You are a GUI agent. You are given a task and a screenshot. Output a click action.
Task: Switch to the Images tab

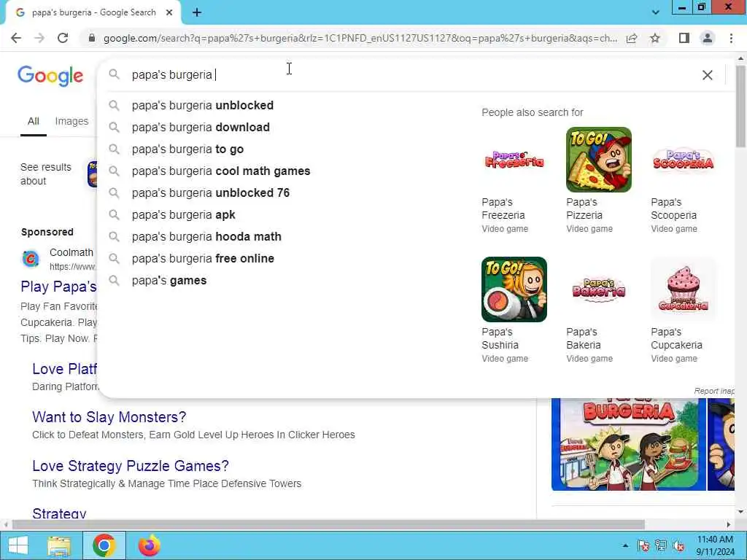click(71, 122)
